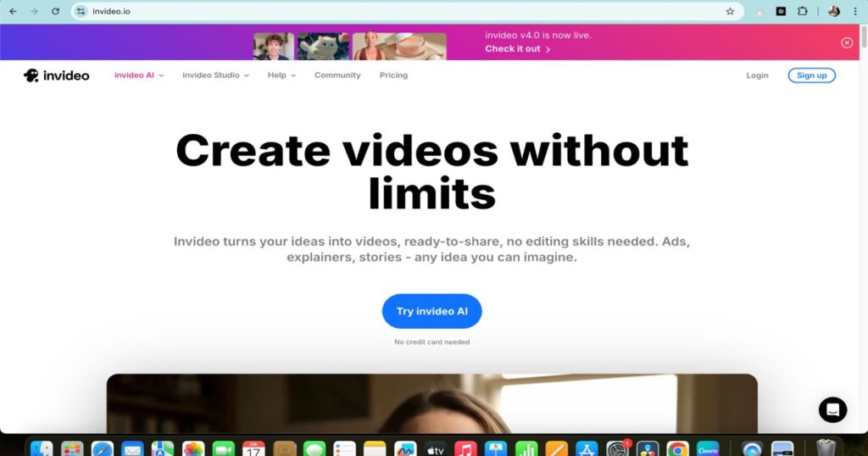Image resolution: width=868 pixels, height=456 pixels.
Task: Open Maps from the dock
Action: (x=163, y=449)
